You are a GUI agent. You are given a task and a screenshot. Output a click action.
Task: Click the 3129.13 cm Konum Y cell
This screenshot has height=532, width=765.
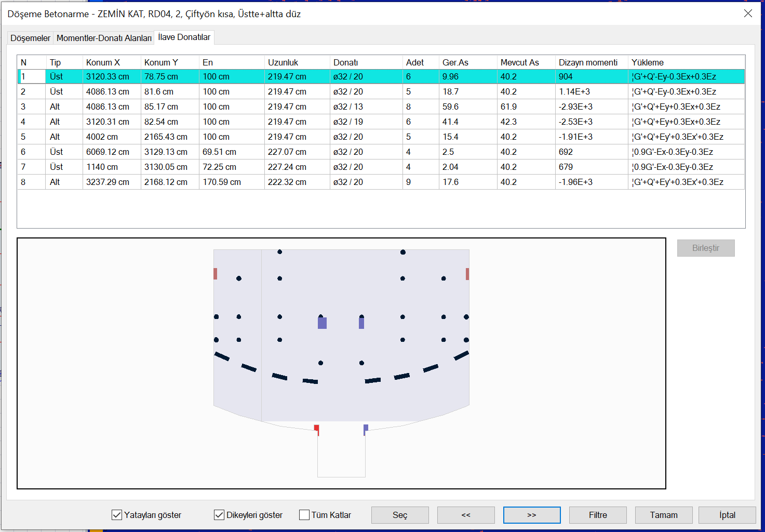point(170,152)
